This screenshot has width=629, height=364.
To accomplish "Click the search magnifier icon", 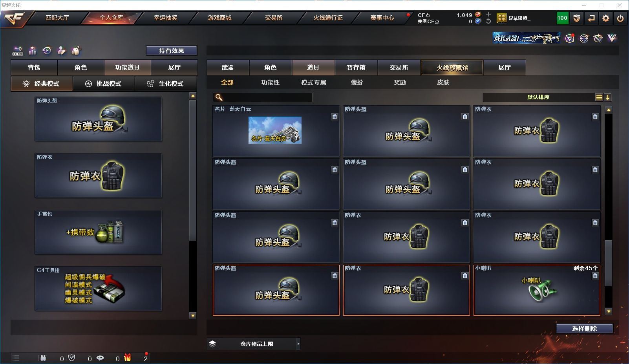I will click(219, 97).
